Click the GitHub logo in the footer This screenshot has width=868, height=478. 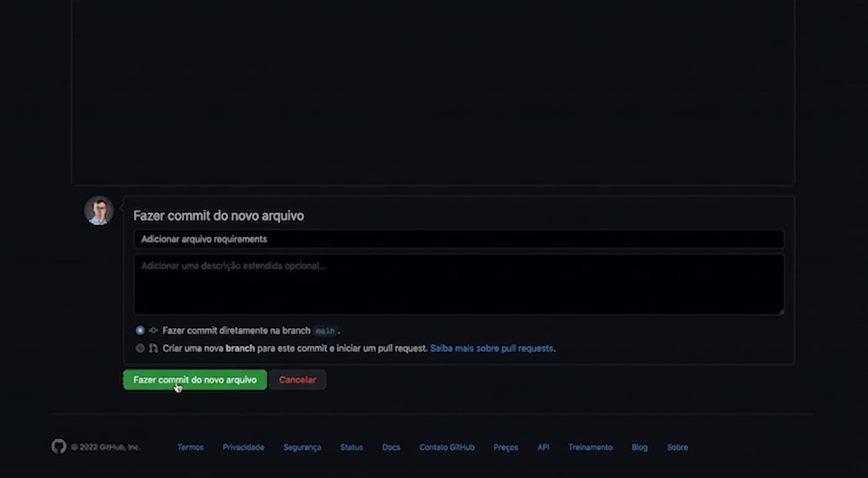pos(59,447)
